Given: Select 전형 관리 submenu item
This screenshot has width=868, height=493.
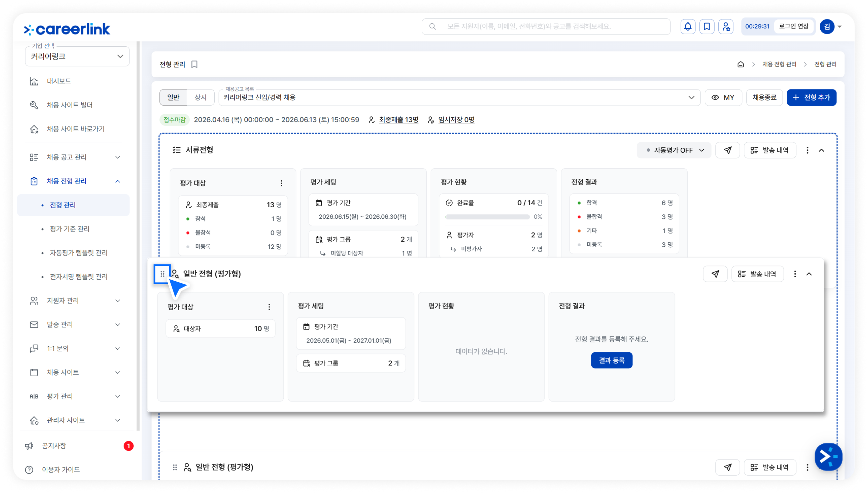Looking at the screenshot, I should pos(73,205).
